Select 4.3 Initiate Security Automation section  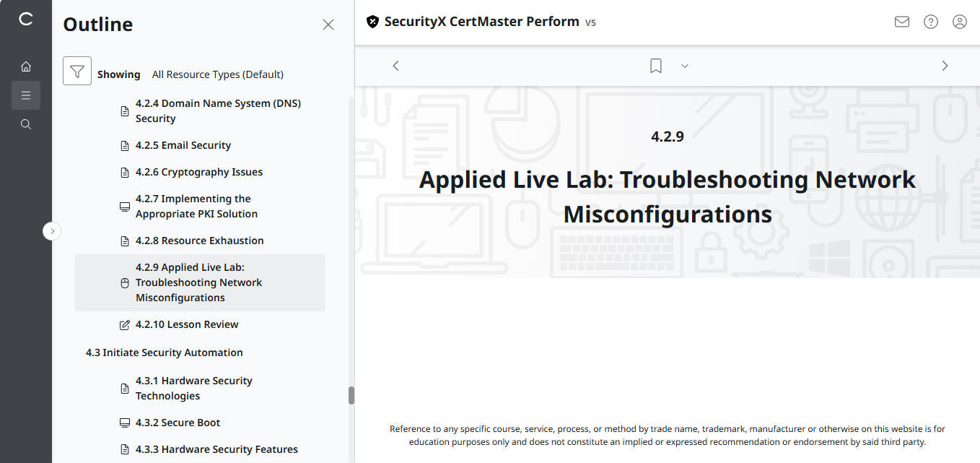165,352
